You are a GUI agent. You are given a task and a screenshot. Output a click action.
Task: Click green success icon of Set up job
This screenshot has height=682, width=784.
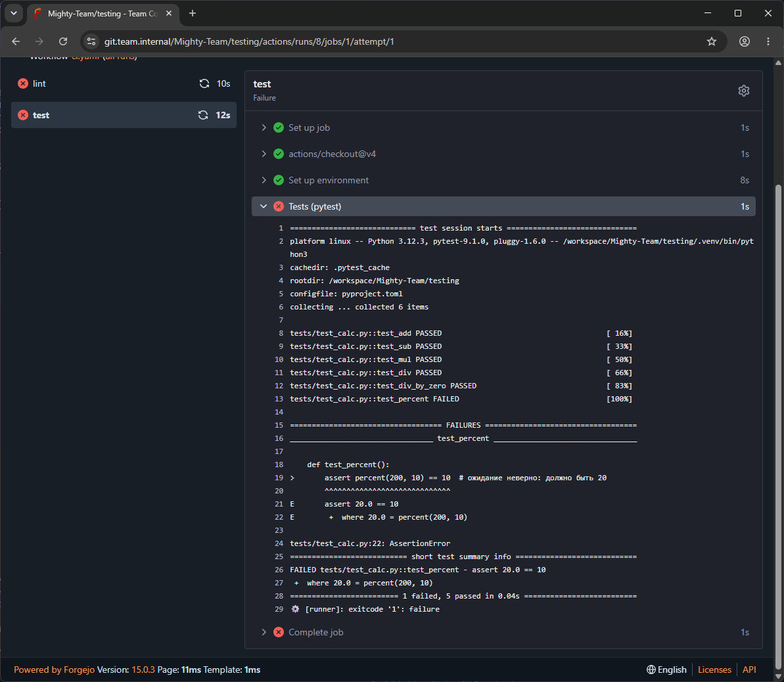[x=279, y=127]
